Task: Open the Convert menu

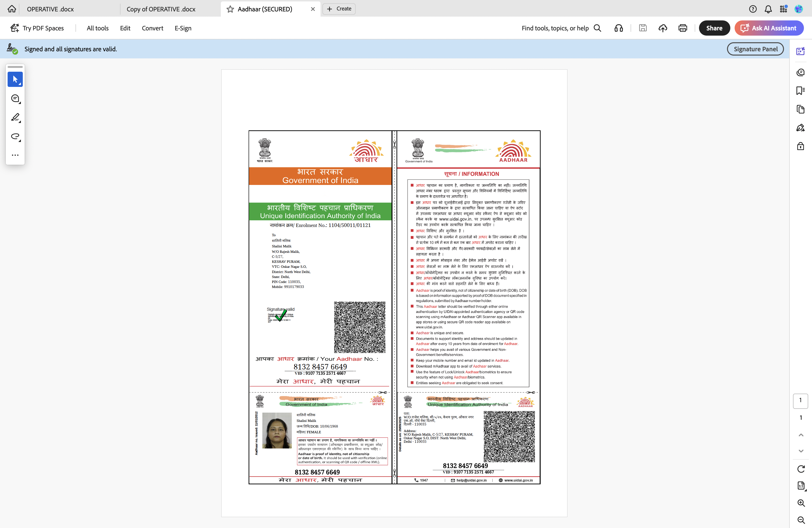Action: [x=152, y=28]
